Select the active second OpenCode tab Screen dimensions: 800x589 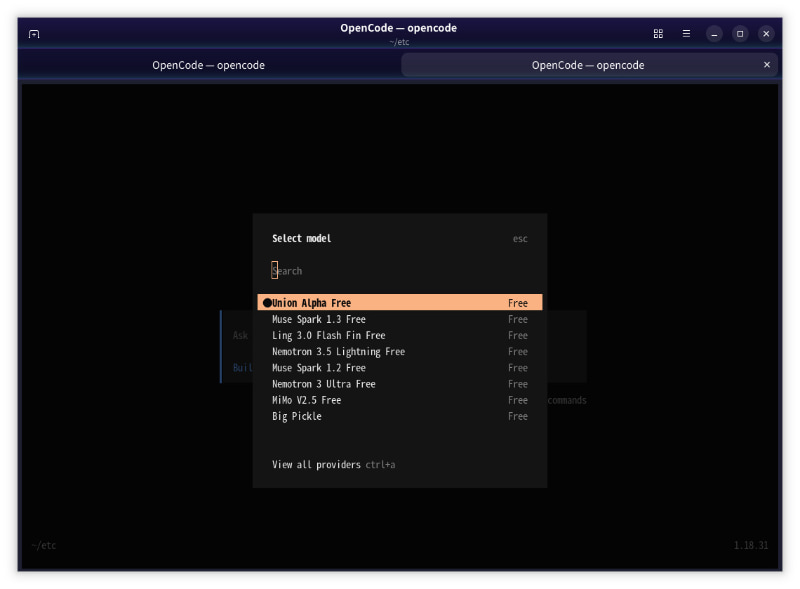(588, 65)
